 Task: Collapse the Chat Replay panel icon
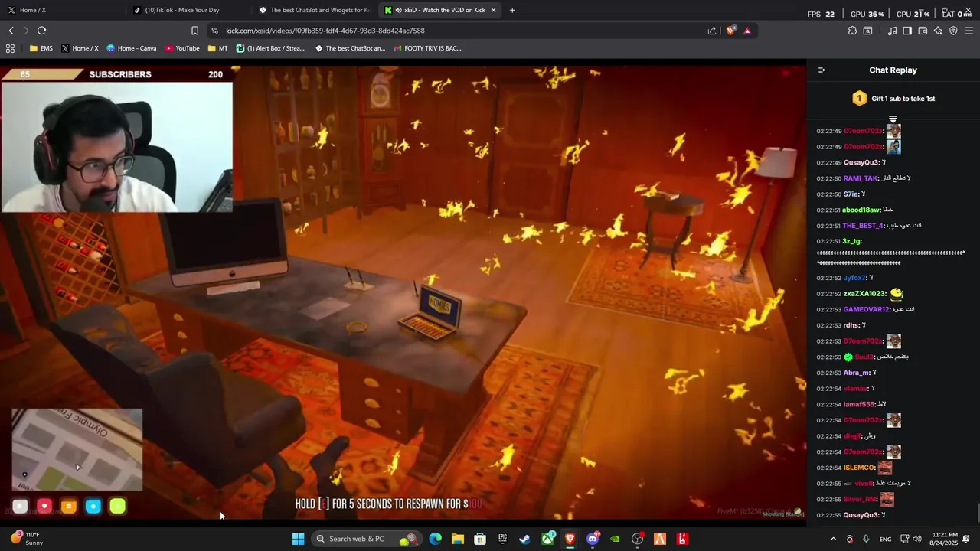(822, 70)
